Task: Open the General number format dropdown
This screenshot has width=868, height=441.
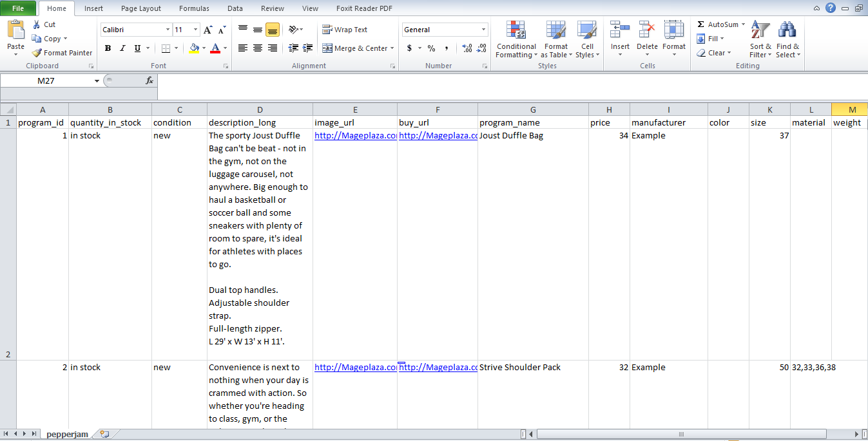Action: (x=483, y=30)
